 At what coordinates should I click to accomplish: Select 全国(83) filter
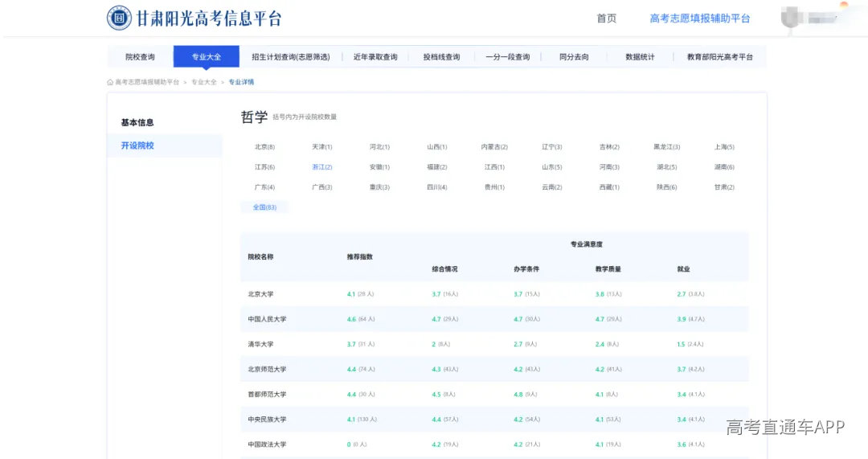click(264, 207)
